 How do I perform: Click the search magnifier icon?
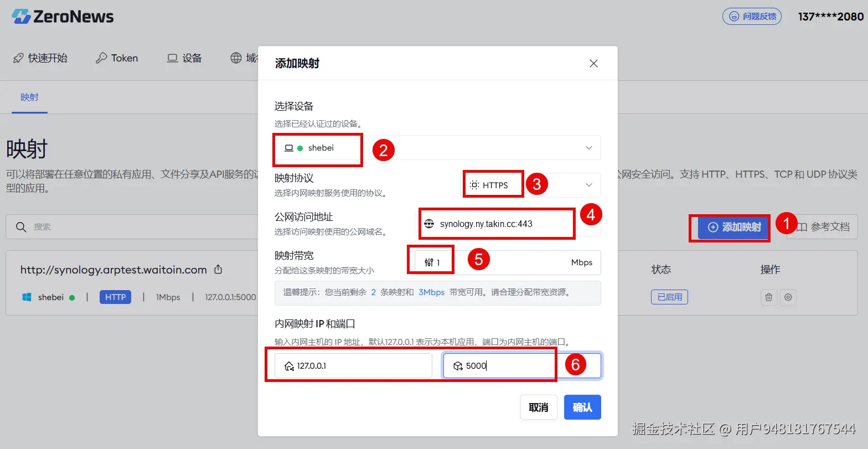(21, 227)
